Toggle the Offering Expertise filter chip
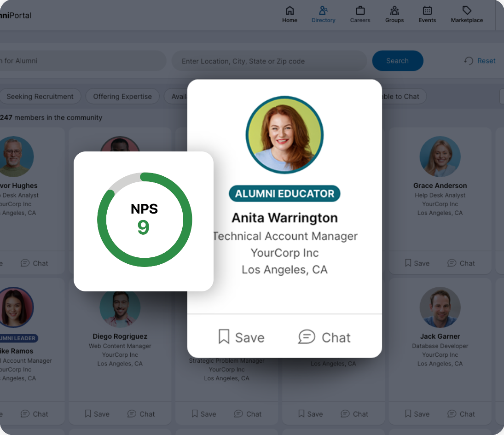The height and width of the screenshot is (435, 504). click(122, 97)
